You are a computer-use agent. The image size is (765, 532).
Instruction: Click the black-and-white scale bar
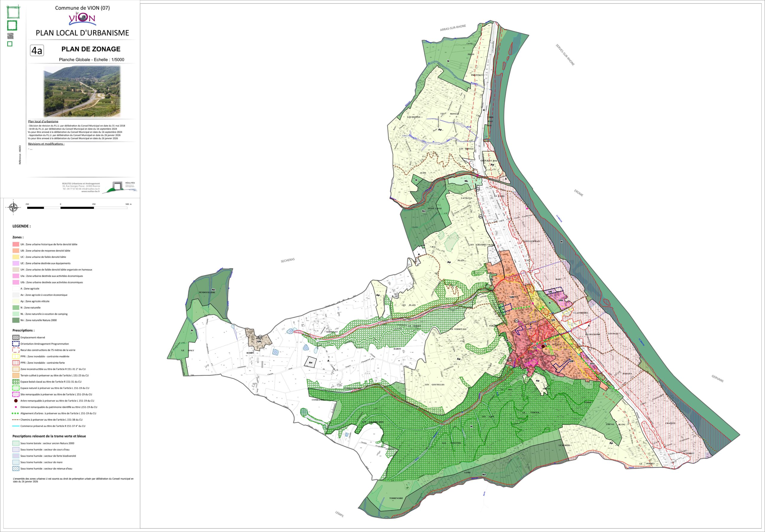(77, 208)
